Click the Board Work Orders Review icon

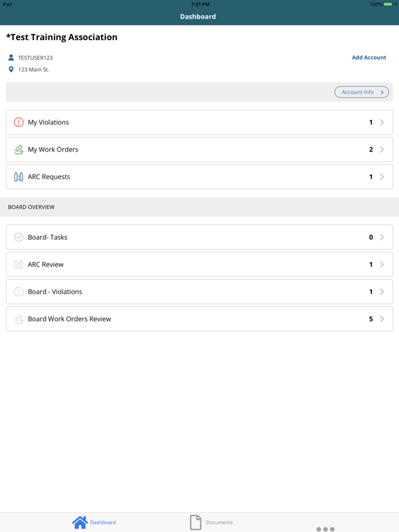(x=19, y=319)
